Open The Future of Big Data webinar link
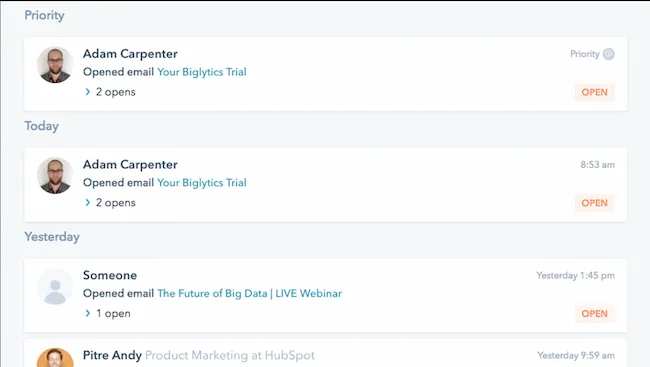 pyautogui.click(x=250, y=294)
